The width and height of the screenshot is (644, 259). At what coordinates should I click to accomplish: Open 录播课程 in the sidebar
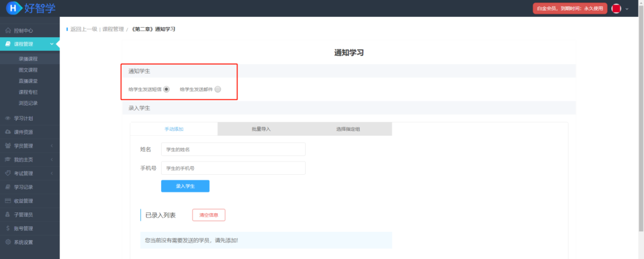pos(28,59)
